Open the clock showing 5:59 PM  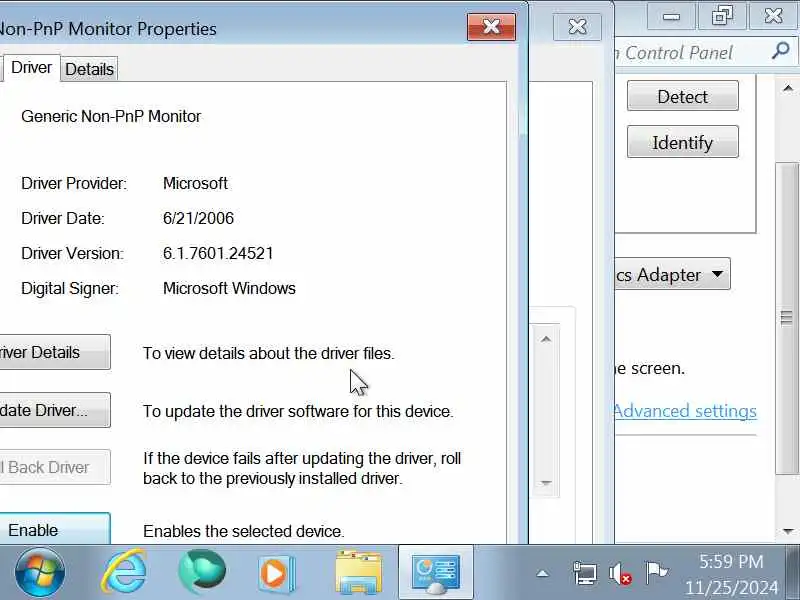731,561
